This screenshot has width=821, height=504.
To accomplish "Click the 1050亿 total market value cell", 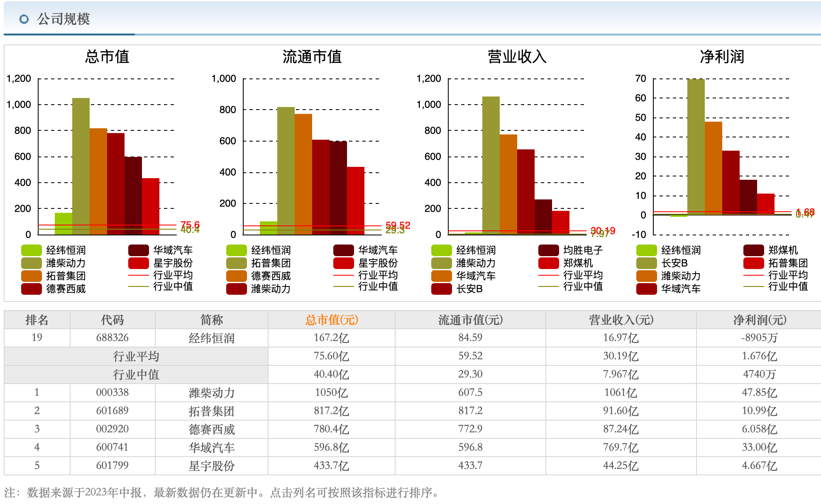I will [x=331, y=393].
